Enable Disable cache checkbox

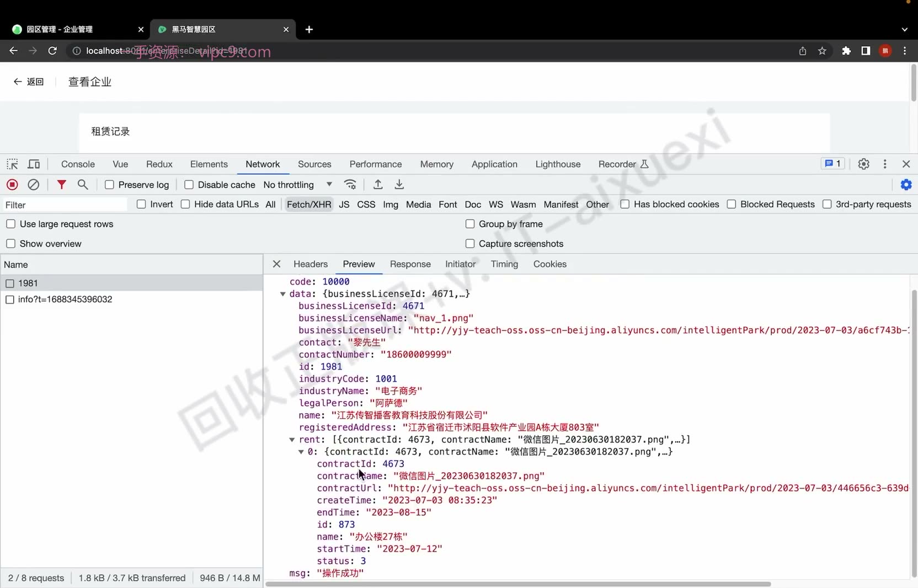click(x=189, y=185)
